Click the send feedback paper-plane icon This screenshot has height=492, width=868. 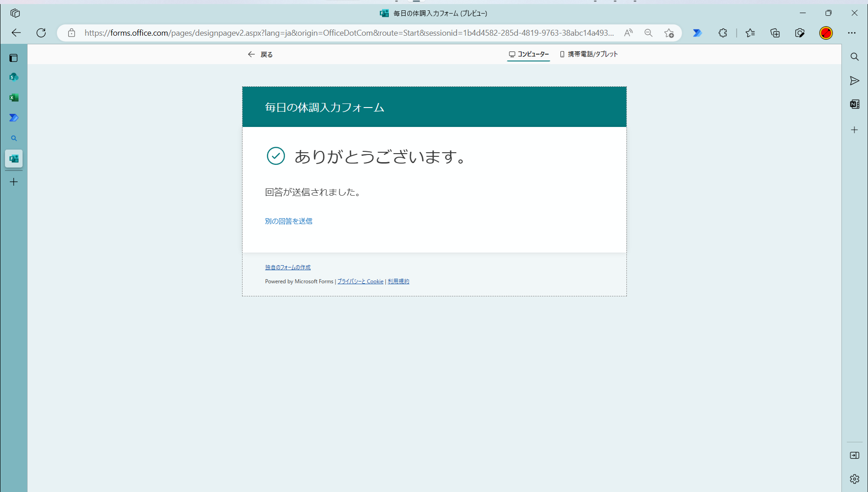(854, 81)
